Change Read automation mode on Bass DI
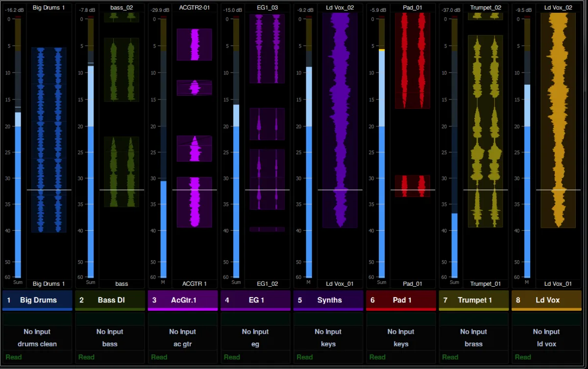The image size is (588, 369). 86,357
